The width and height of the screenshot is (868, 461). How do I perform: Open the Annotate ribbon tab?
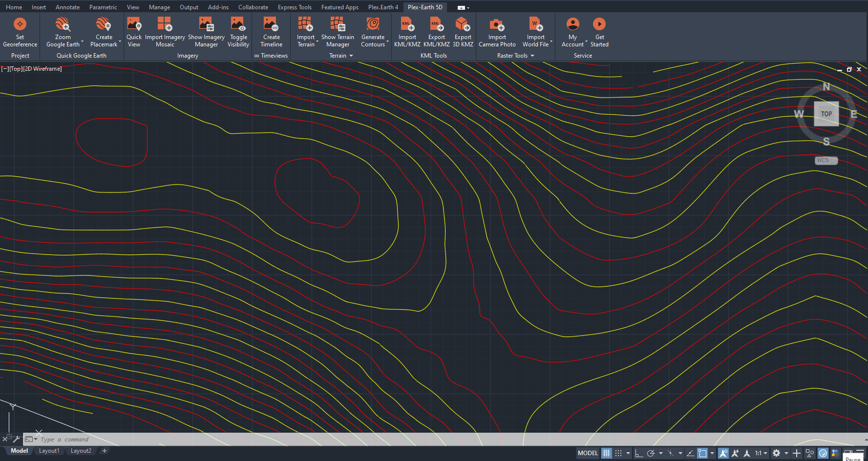pyautogui.click(x=67, y=7)
